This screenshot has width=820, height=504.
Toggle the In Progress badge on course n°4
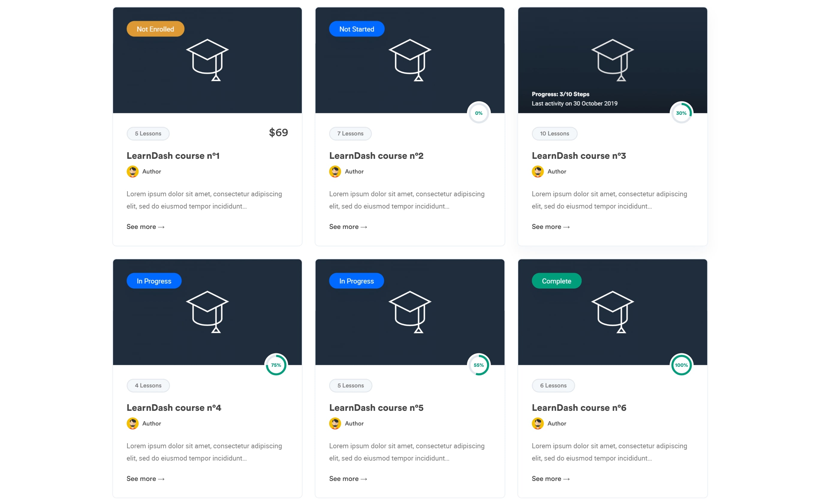(154, 281)
